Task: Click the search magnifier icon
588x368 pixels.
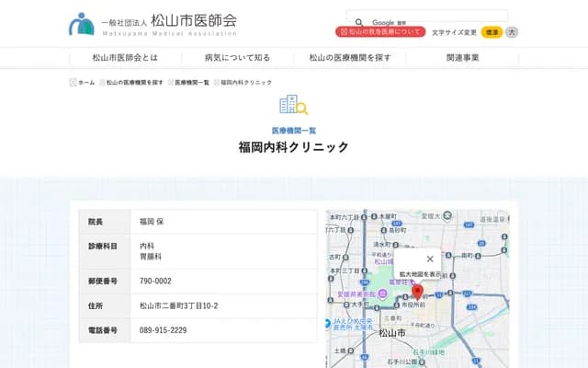Action: (x=359, y=22)
